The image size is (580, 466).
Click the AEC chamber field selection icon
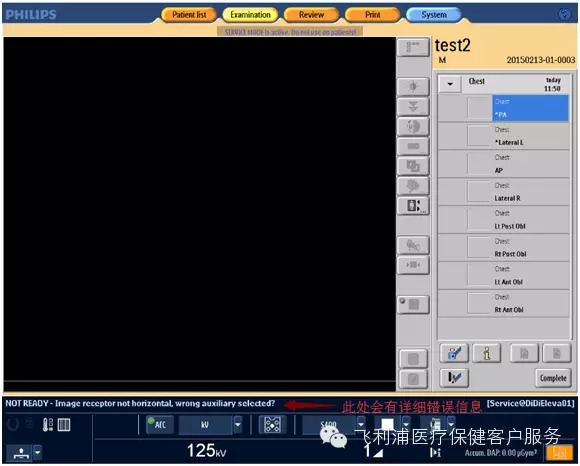pos(272,425)
